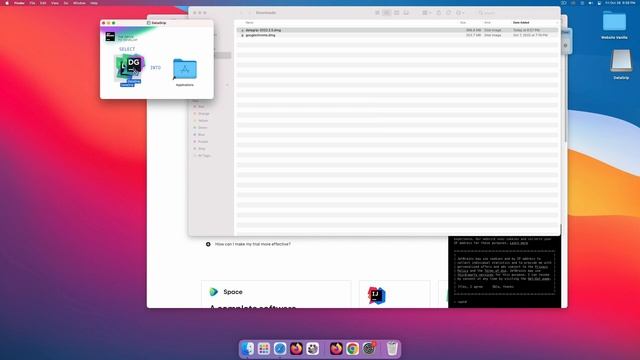The image size is (640, 360).
Task: Open Finder from the Dock
Action: pos(247,349)
